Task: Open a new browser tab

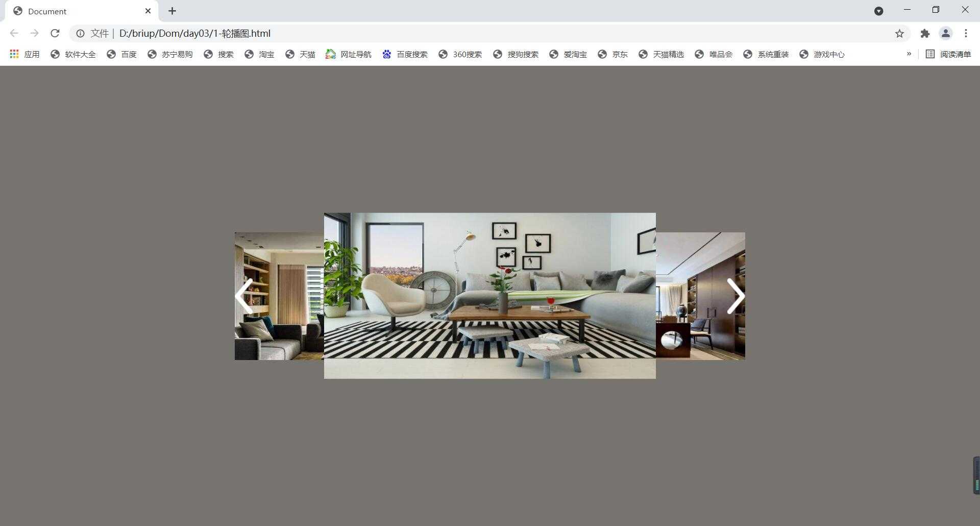Action: pyautogui.click(x=172, y=11)
